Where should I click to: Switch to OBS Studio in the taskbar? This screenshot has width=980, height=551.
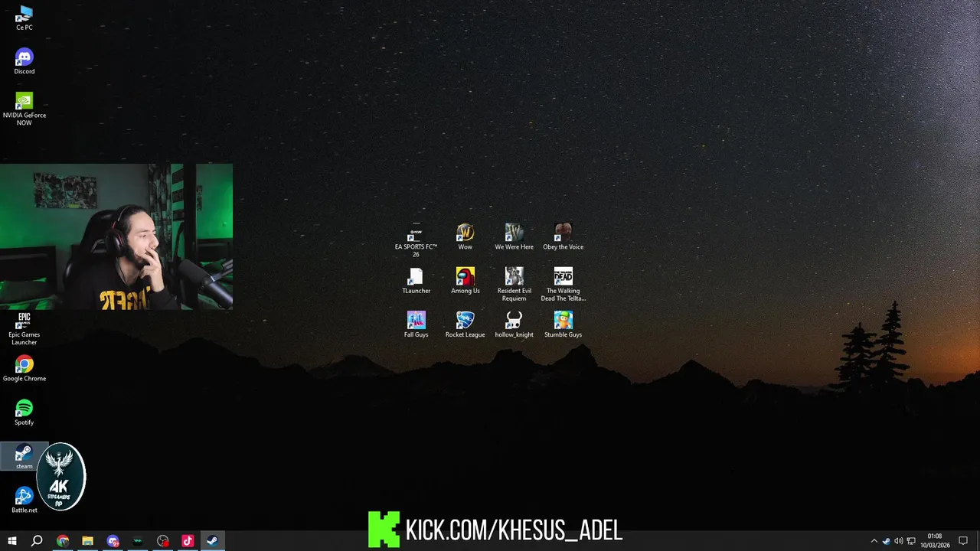click(x=162, y=541)
